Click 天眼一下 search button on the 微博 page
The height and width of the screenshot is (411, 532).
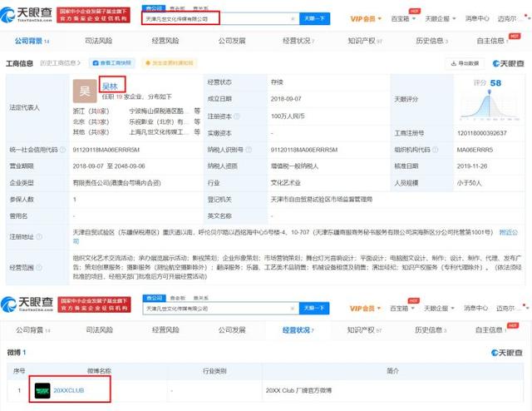tap(314, 308)
